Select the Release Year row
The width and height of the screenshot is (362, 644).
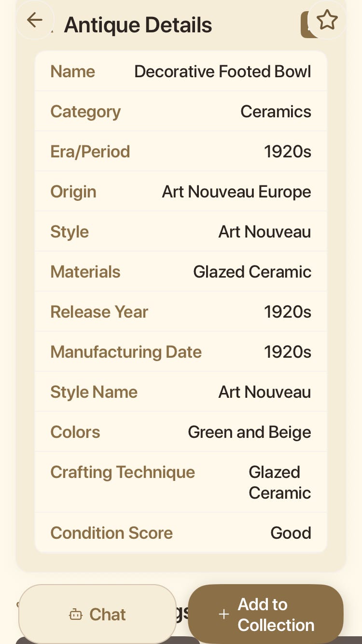pos(181,311)
